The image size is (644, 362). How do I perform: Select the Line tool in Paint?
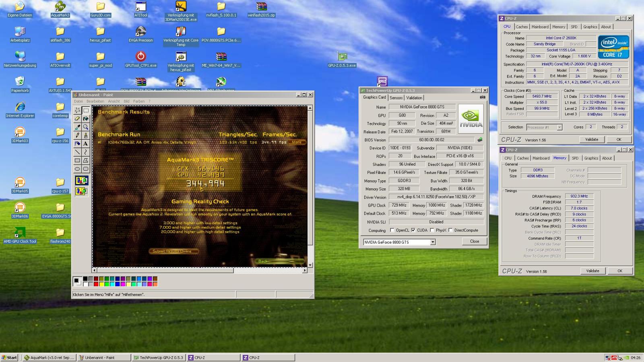[x=77, y=152]
